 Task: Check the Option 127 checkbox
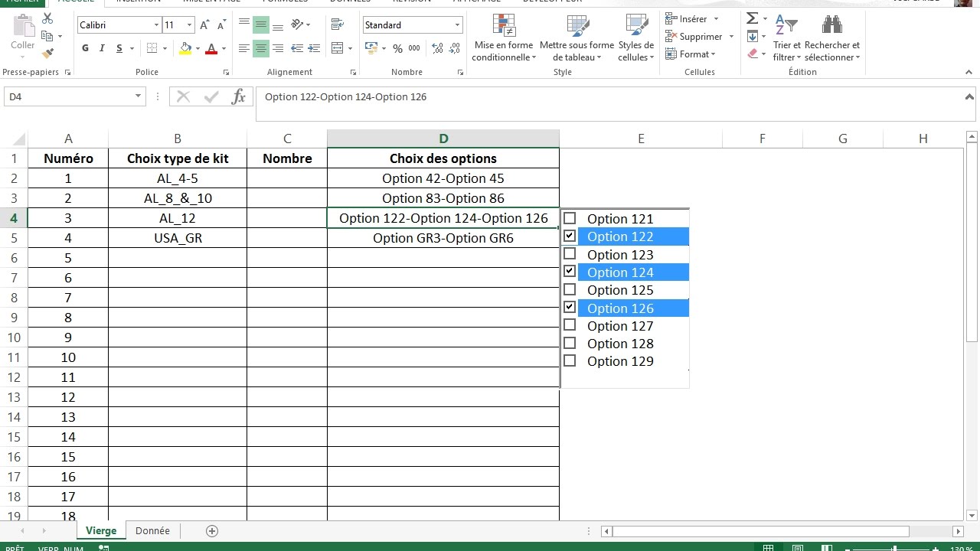pyautogui.click(x=570, y=324)
